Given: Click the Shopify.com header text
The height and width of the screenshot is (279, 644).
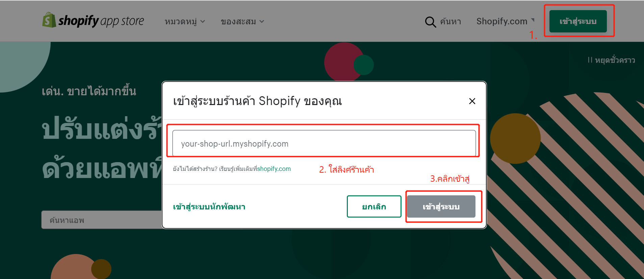Looking at the screenshot, I should click(502, 21).
